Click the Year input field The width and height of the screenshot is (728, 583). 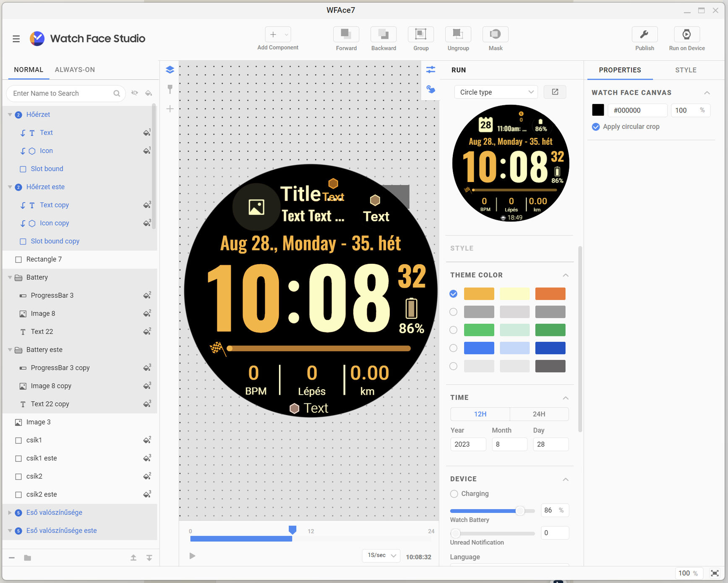coord(468,444)
